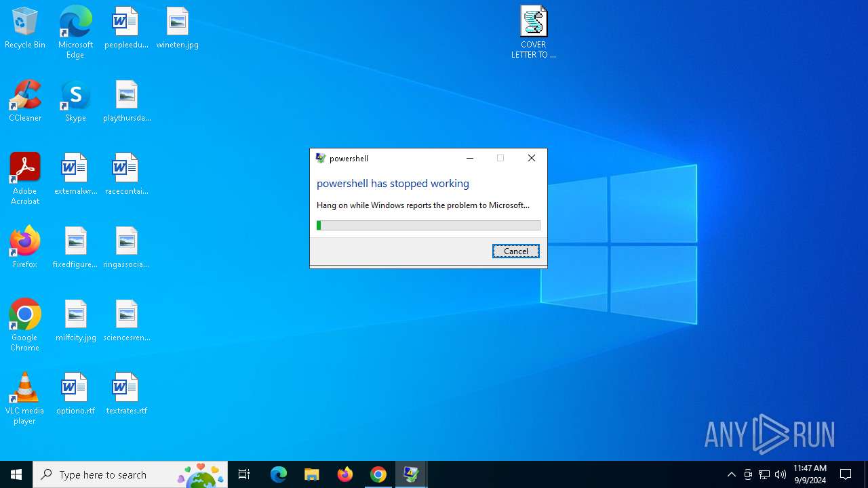Click 'Hang on while Windows reports' message
The image size is (868, 488).
[423, 205]
